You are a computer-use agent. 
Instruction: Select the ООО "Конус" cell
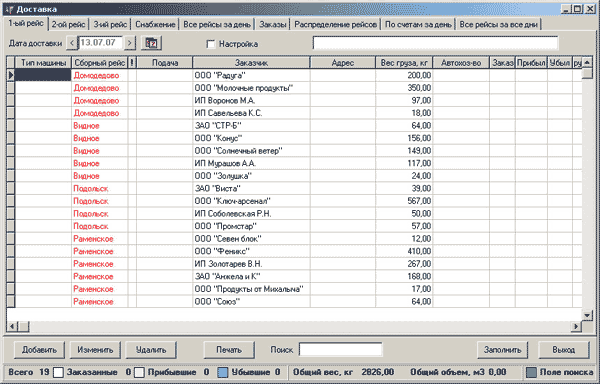[251, 138]
